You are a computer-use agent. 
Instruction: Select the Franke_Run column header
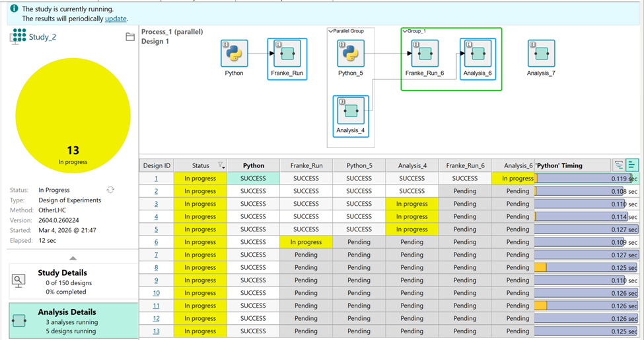pos(306,165)
